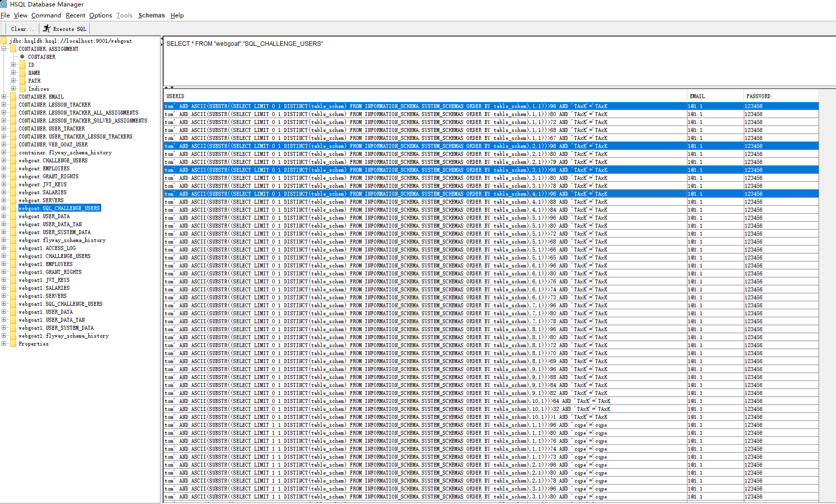The height and width of the screenshot is (504, 836).
Task: Click the folder icon beside Properties
Action: tap(12, 344)
